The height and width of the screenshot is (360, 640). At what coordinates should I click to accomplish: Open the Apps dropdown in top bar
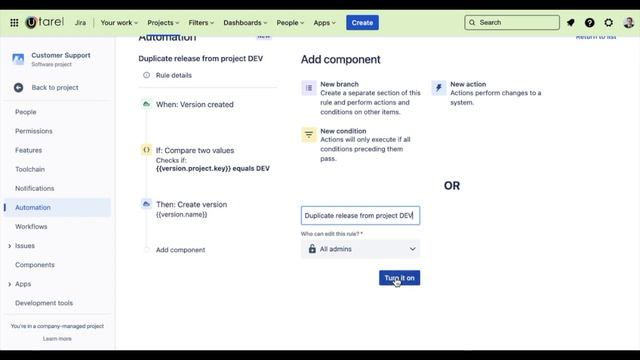(324, 23)
